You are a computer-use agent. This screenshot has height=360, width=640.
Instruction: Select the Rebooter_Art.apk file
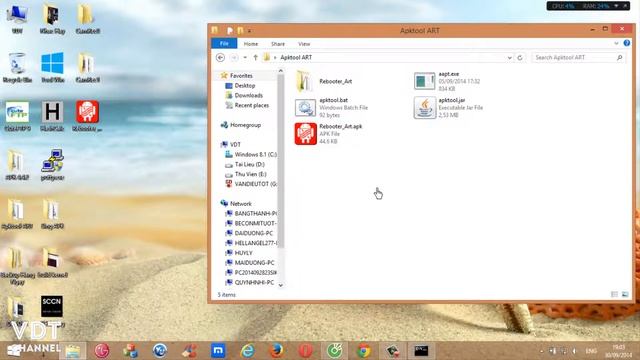tap(329, 134)
